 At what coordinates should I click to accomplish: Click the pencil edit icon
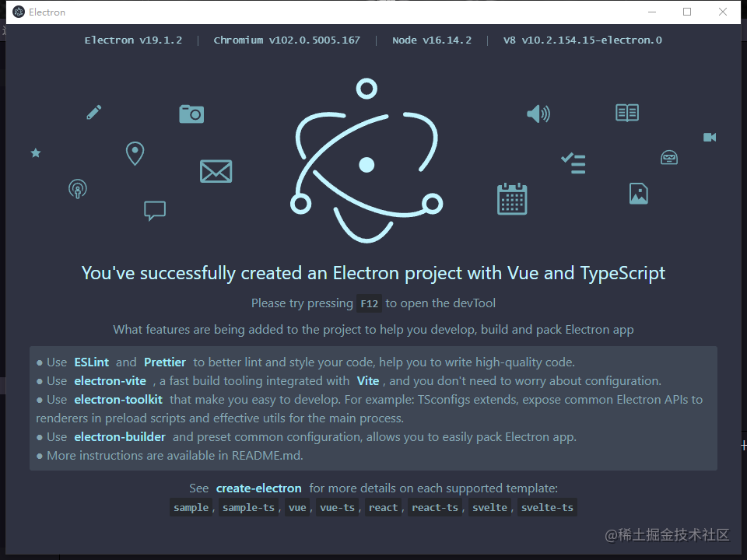(94, 112)
